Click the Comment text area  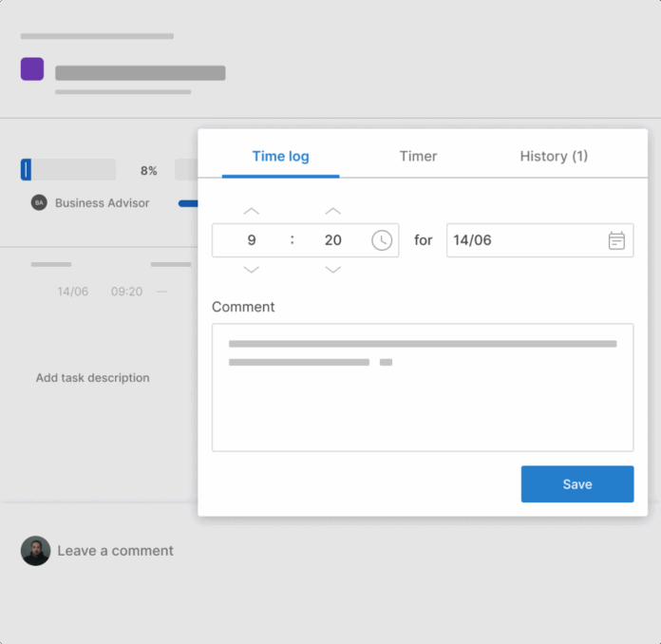[423, 399]
